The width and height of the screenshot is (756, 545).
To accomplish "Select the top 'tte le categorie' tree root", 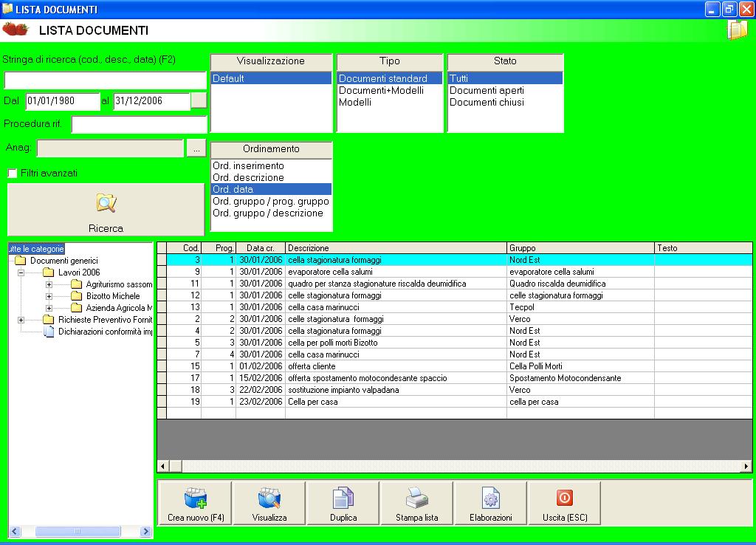I will point(37,249).
